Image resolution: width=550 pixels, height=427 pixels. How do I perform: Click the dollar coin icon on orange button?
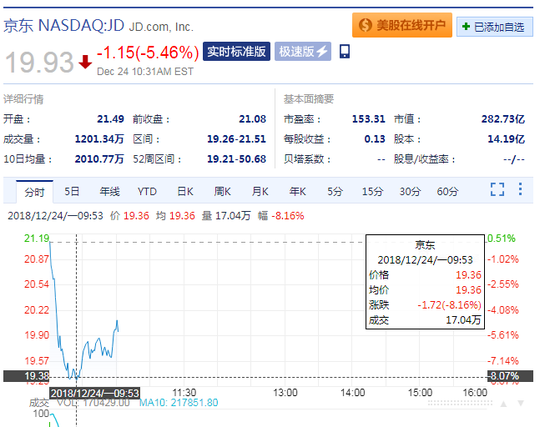pos(365,25)
